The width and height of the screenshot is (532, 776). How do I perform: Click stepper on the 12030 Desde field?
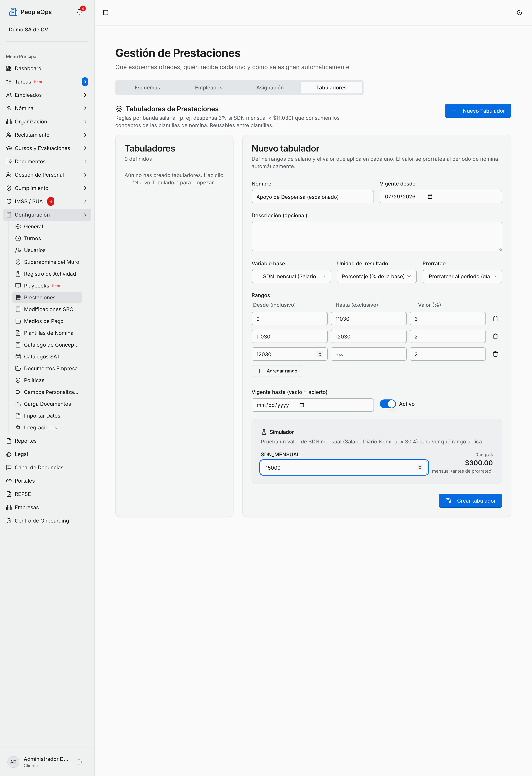click(320, 354)
